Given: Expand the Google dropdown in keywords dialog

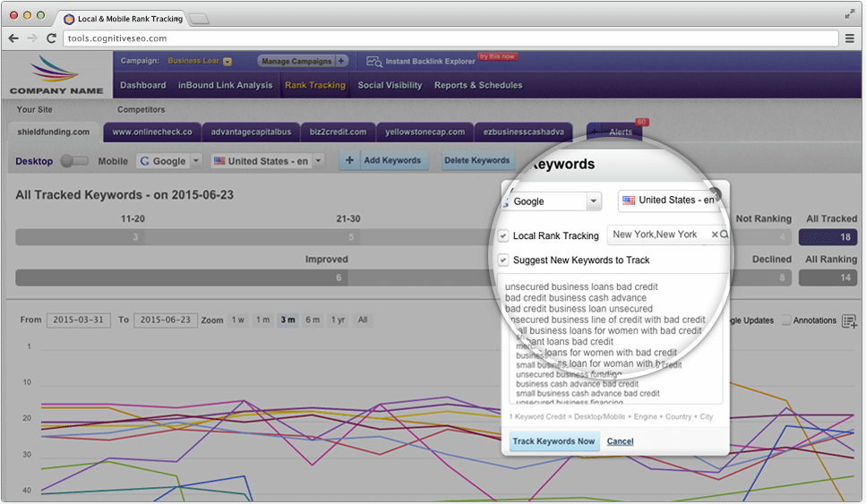Looking at the screenshot, I should click(x=594, y=201).
